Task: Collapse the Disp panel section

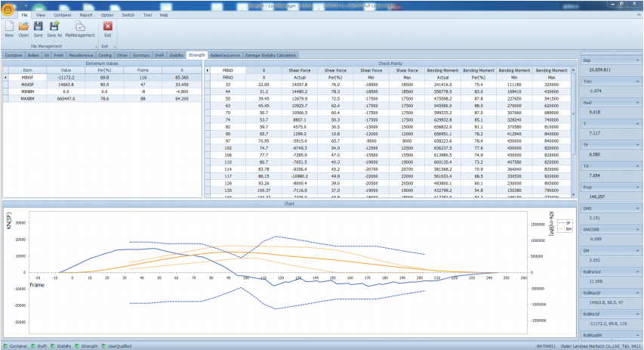Action: [636, 60]
